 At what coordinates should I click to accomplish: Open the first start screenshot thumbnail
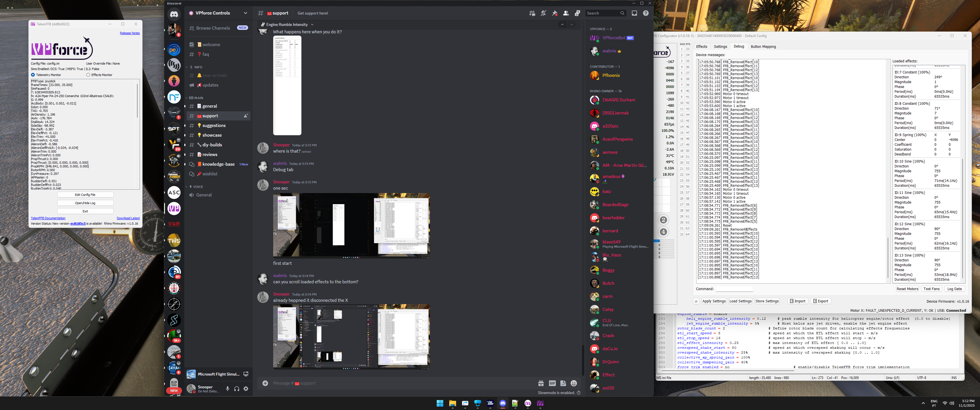pyautogui.click(x=351, y=225)
